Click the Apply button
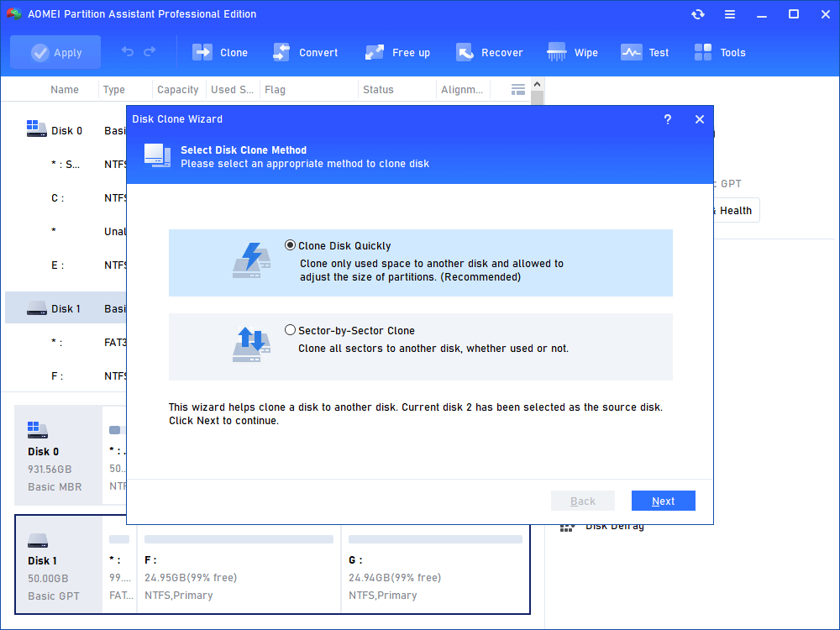The width and height of the screenshot is (840, 630). [x=55, y=52]
